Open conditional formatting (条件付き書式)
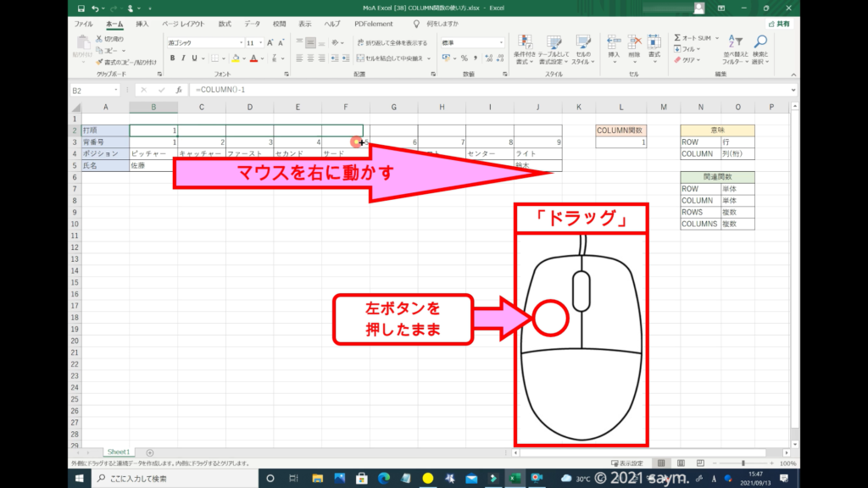This screenshot has width=868, height=488. (x=525, y=47)
